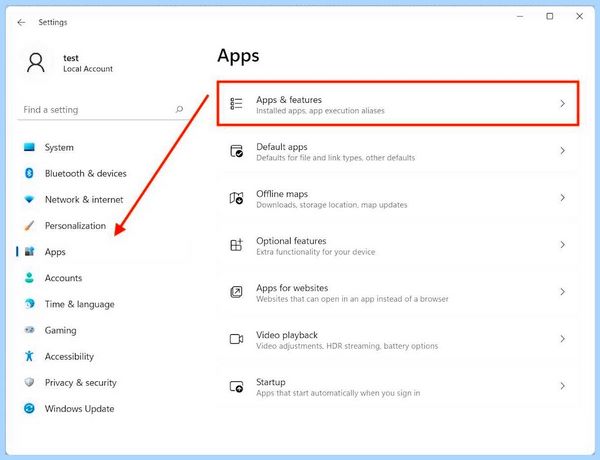Click the Gaming controller icon
This screenshot has height=460, width=600.
29,330
